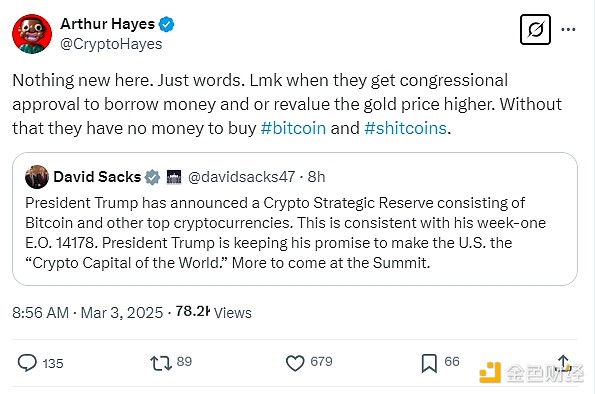The image size is (595, 394).
Task: Click the reply speech bubble icon
Action: coord(27,363)
